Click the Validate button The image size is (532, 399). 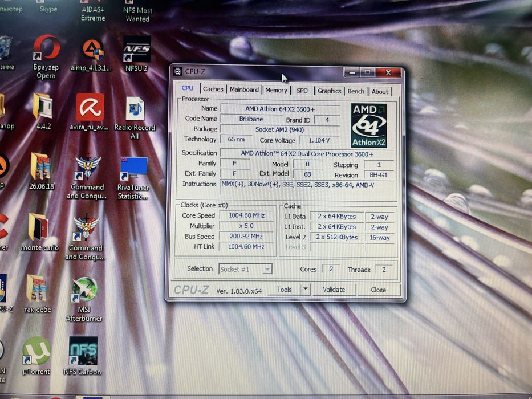[x=334, y=290]
